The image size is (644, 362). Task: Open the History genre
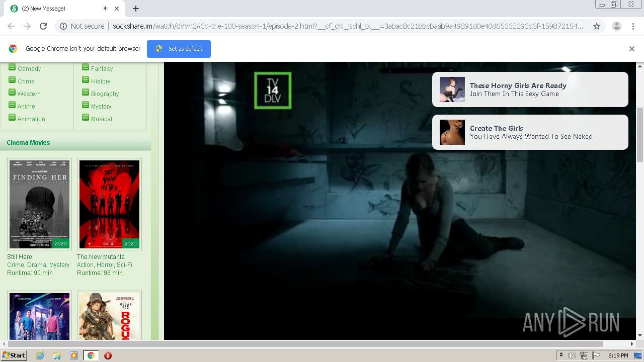(101, 81)
